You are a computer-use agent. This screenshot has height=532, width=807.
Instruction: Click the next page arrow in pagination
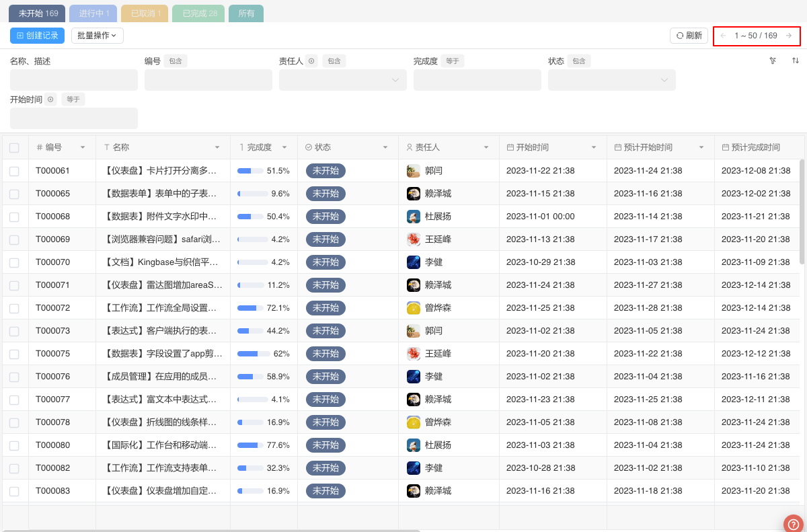click(789, 36)
